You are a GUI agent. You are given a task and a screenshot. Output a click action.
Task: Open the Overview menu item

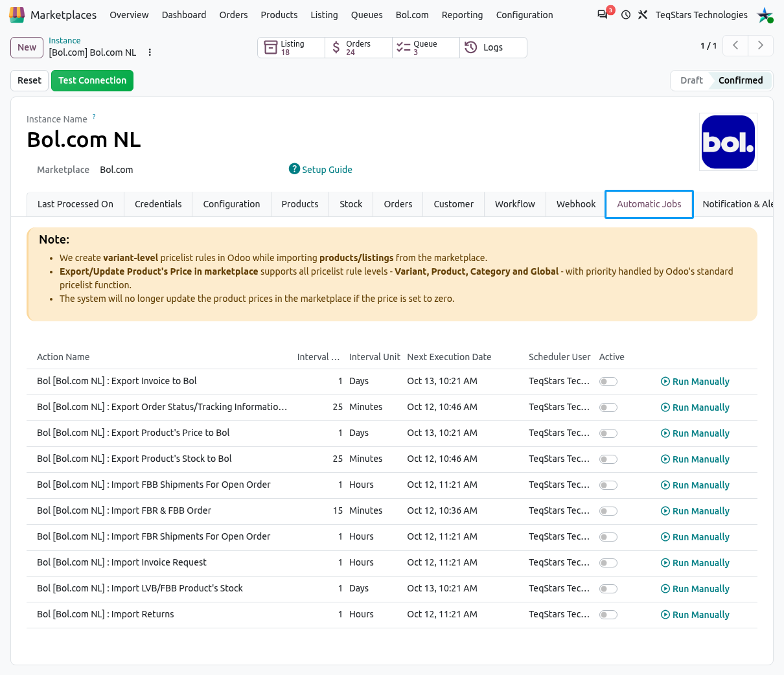click(129, 15)
